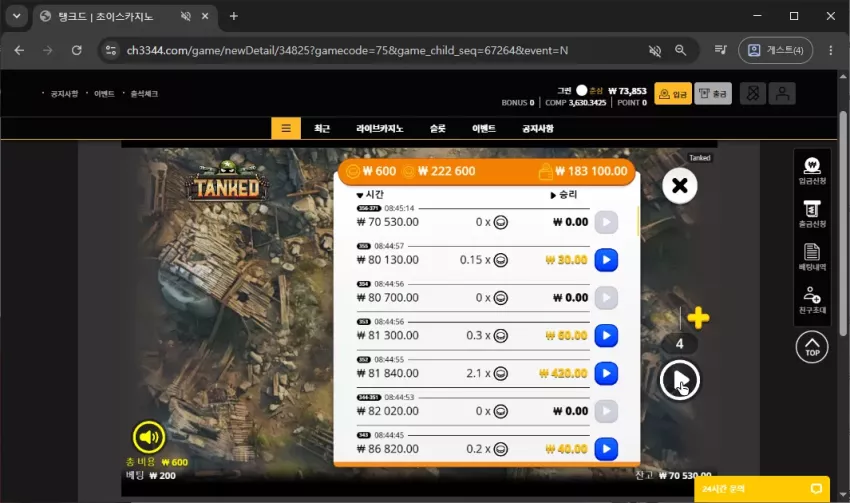Image resolution: width=850 pixels, height=503 pixels.
Task: Open site information icon in address bar
Action: pyautogui.click(x=111, y=50)
